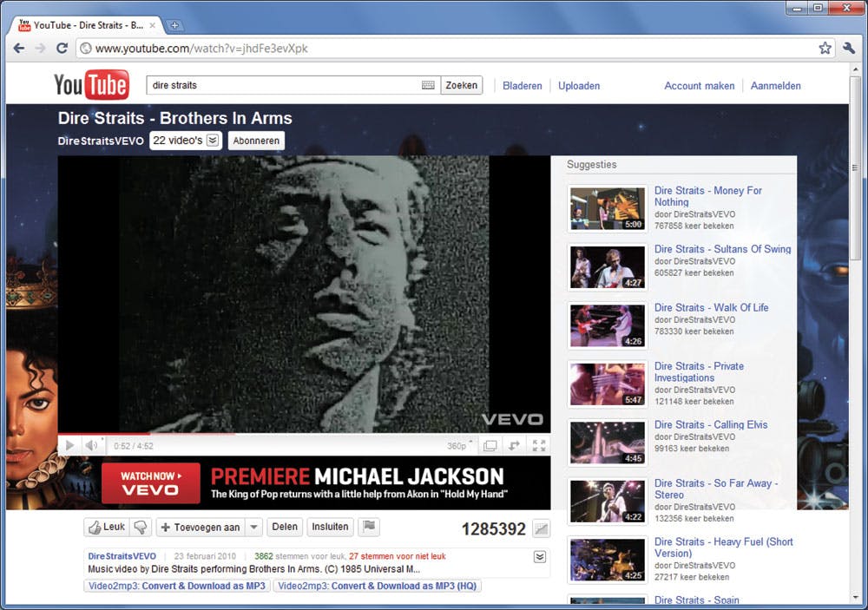
Task: Click the Aanmelden sign-in link
Action: pos(775,86)
